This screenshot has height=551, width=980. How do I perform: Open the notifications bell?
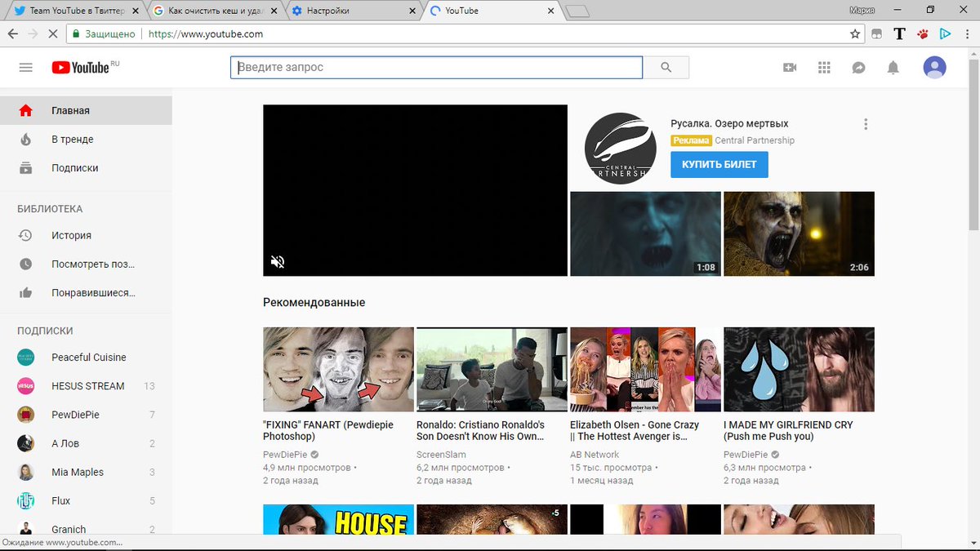point(893,68)
